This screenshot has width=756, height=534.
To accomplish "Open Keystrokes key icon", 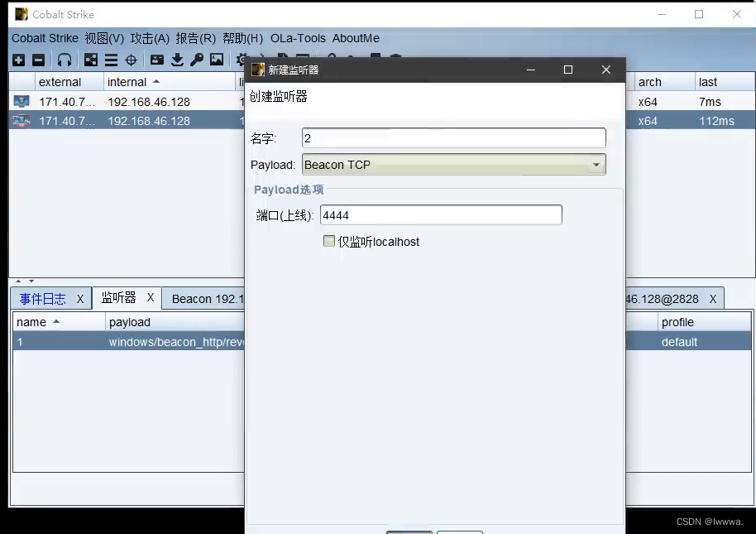I will click(x=197, y=60).
